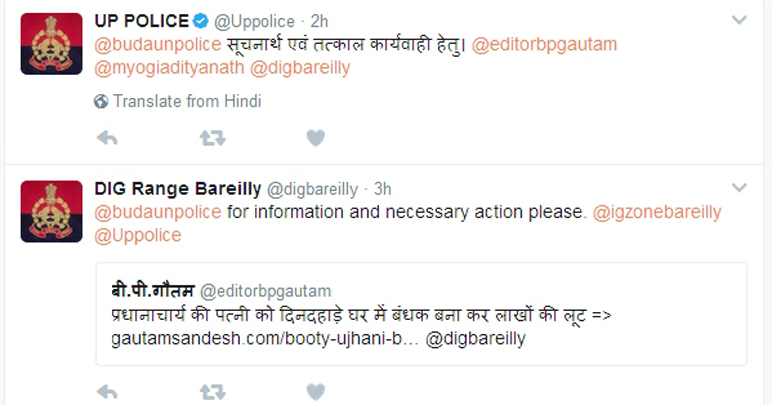Like the DIG Range Bareilly tweet
The width and height of the screenshot is (772, 405).
click(315, 391)
